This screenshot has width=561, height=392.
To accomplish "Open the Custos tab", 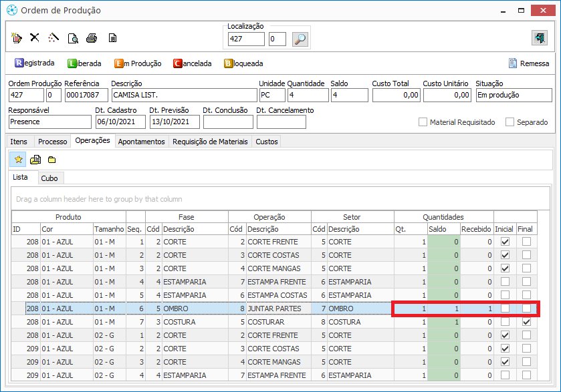I will (x=267, y=142).
